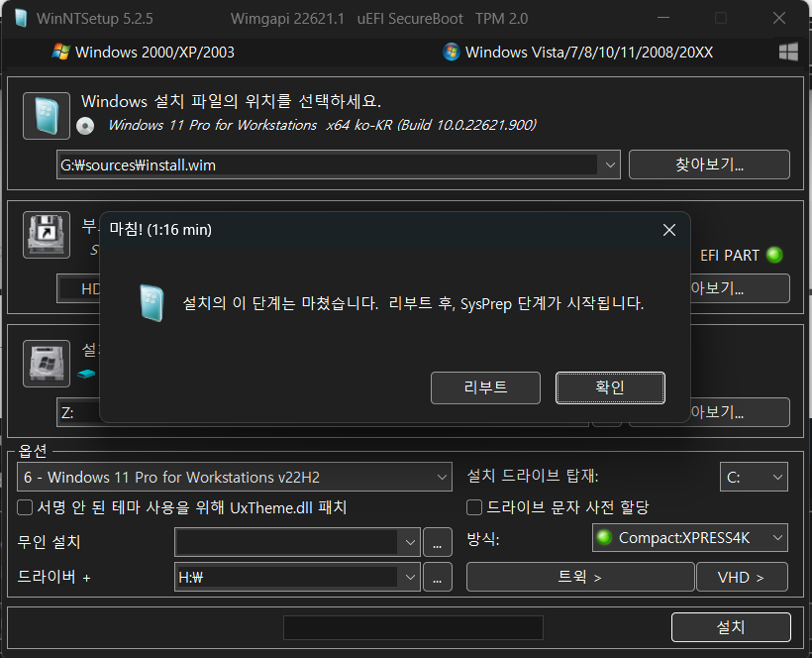812x658 pixels.
Task: Open the 트윅 > options button
Action: [x=580, y=577]
